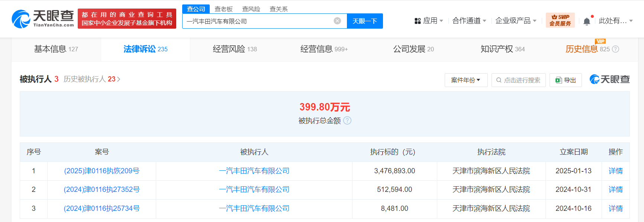This screenshot has height=222, width=644.
Task: Expand the 此处有… user account menu
Action: click(616, 21)
